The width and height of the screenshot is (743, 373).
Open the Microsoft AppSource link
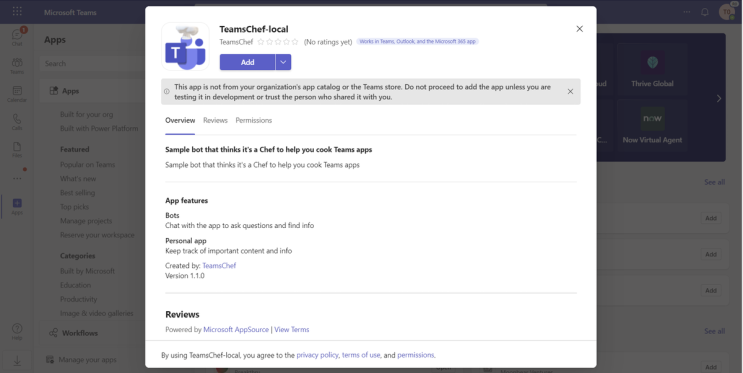click(236, 329)
